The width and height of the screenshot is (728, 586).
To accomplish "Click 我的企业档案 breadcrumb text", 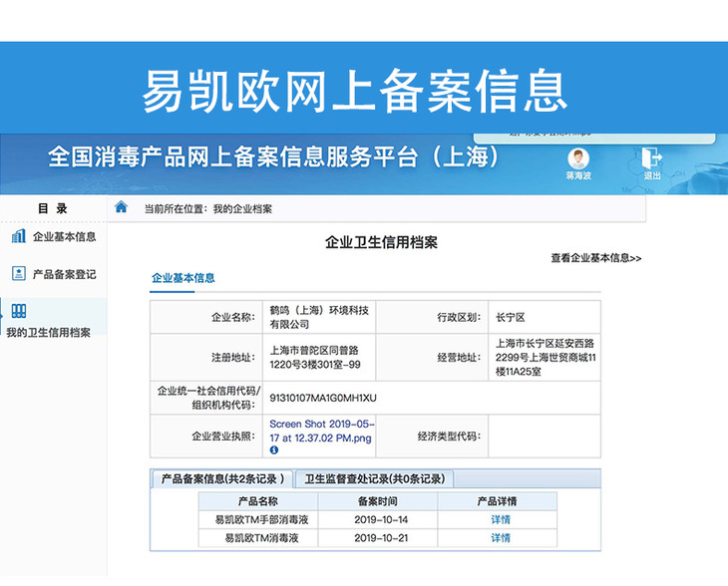I will pos(242,209).
